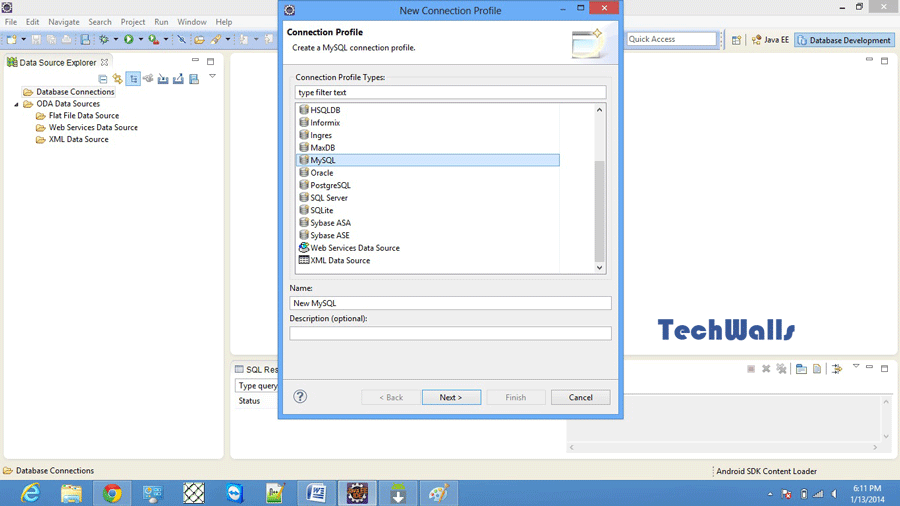The height and width of the screenshot is (506, 900).
Task: Click Export profiles icon in Data Source Explorer
Action: click(x=179, y=79)
